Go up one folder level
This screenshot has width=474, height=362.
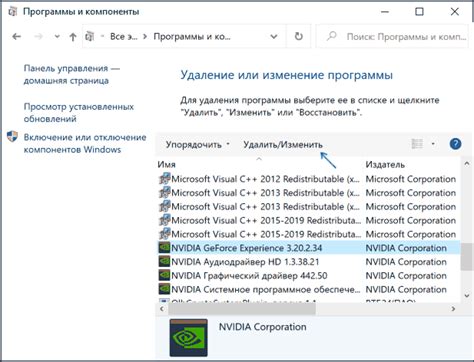(73, 37)
